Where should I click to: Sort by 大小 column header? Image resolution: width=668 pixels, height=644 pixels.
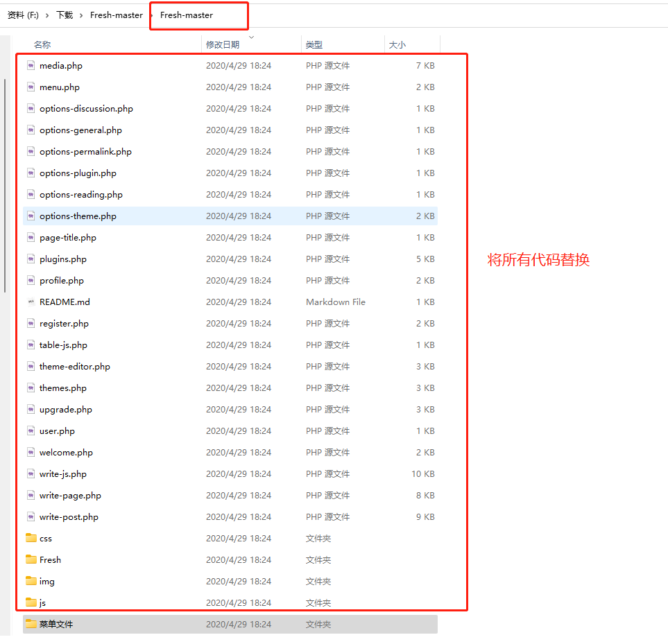coord(397,44)
